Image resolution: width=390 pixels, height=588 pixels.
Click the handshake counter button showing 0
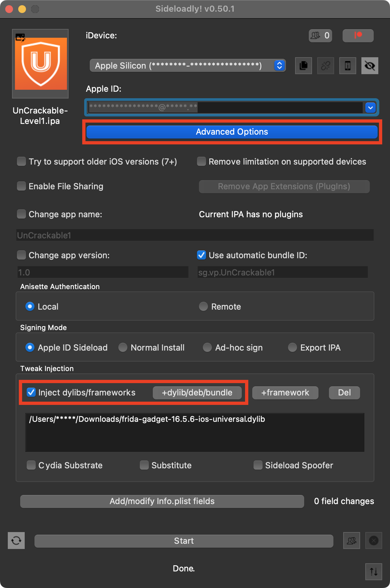click(320, 35)
